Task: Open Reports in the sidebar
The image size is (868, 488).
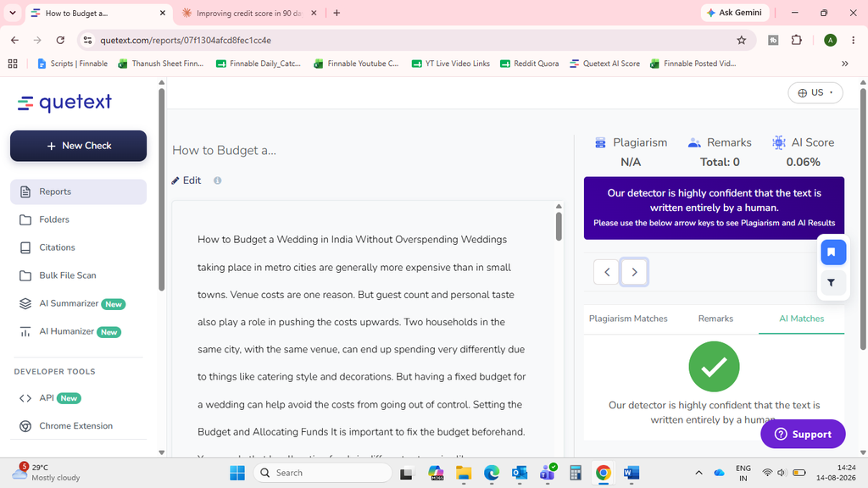Action: 78,192
